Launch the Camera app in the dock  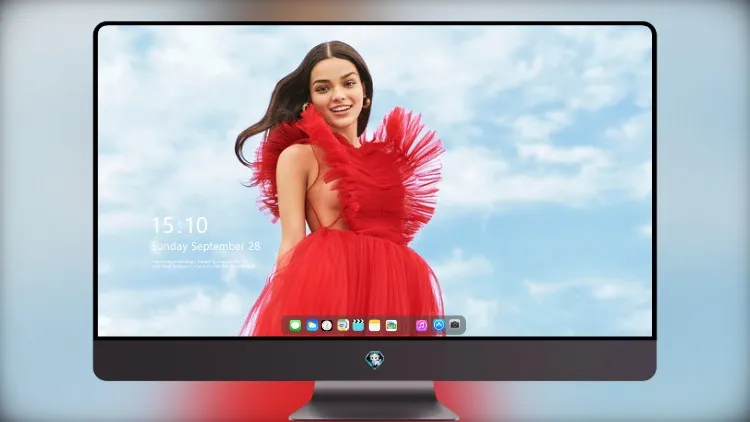coord(455,325)
